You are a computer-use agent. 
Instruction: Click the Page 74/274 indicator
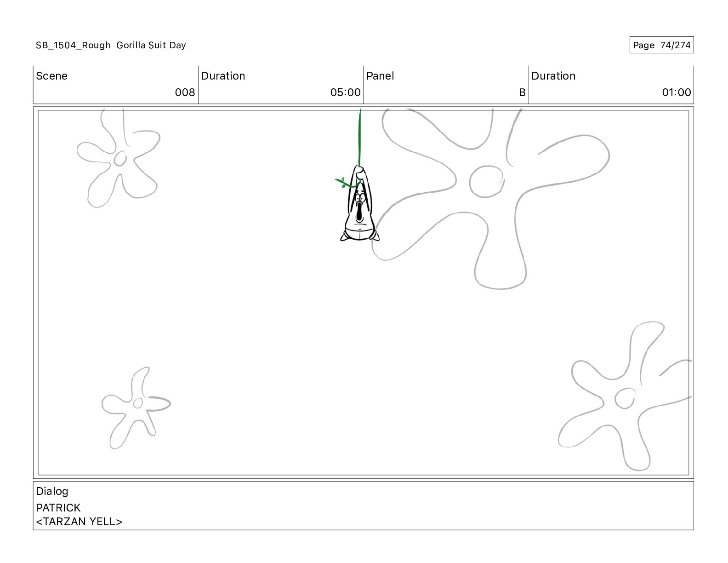(661, 45)
